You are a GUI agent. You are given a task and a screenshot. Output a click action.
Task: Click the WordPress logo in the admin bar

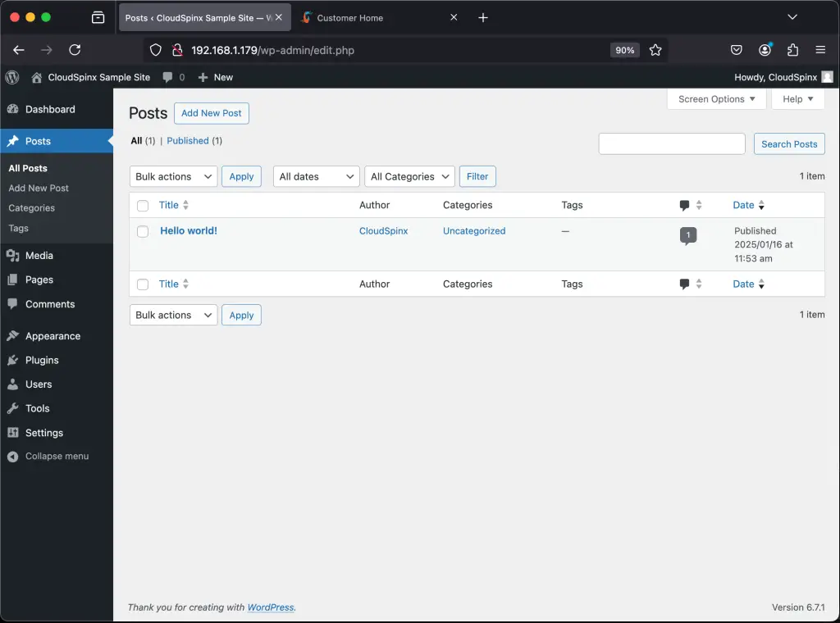point(11,77)
